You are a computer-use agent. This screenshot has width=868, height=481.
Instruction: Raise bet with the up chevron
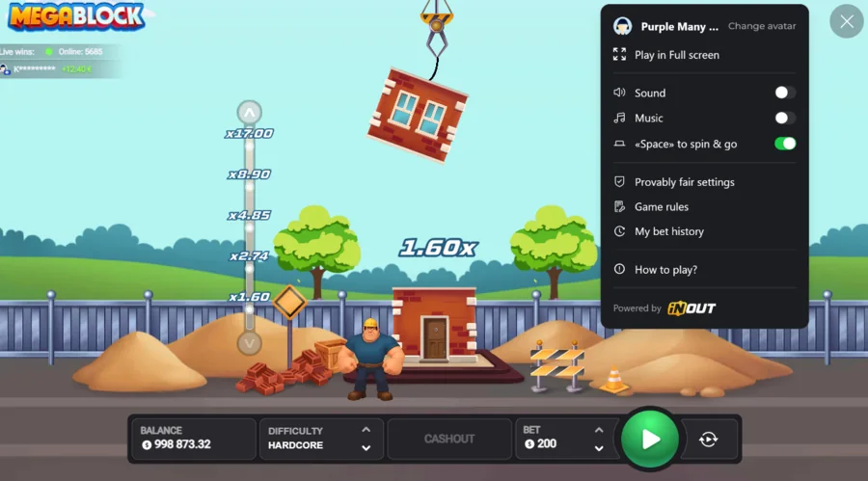(599, 430)
